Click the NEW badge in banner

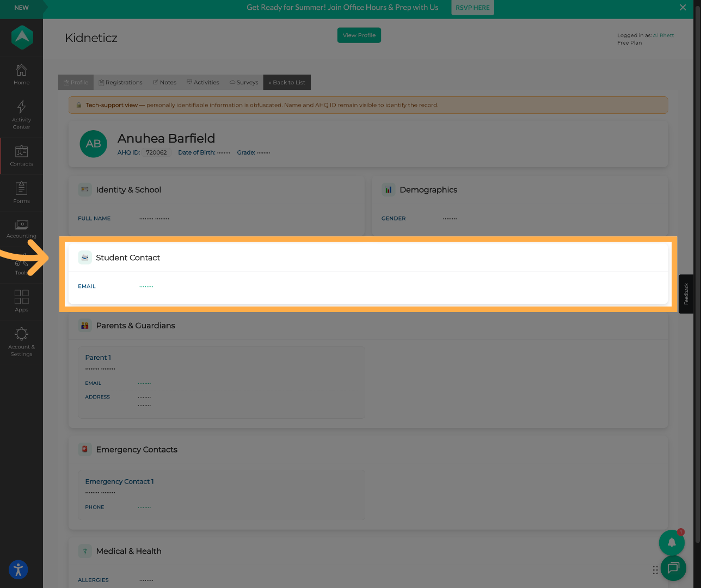click(x=21, y=8)
